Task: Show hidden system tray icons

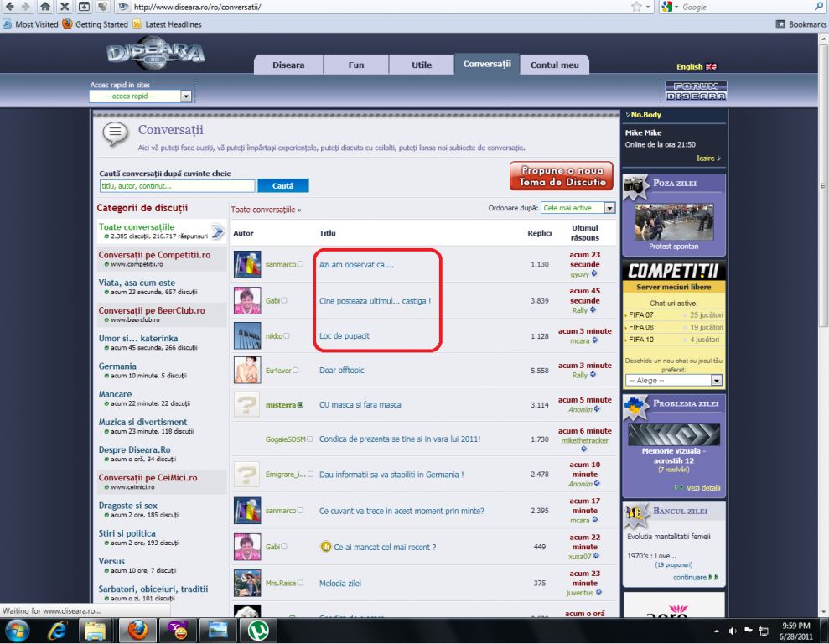Action: 717,631
